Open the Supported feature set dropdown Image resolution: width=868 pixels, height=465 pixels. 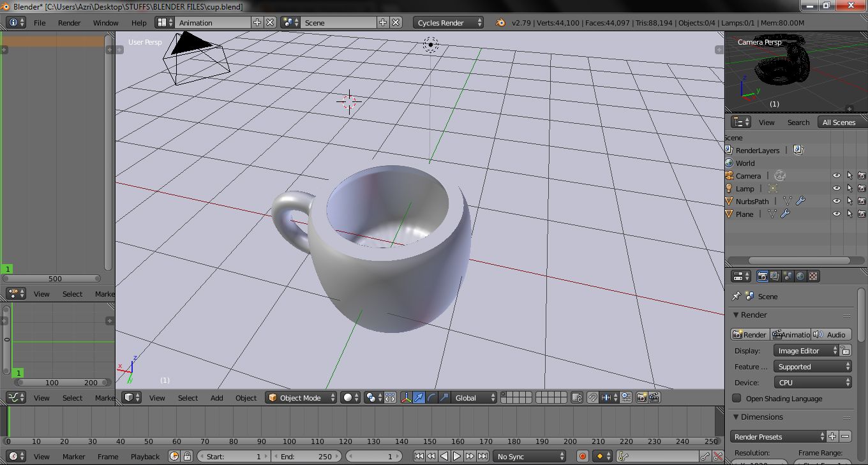(812, 366)
